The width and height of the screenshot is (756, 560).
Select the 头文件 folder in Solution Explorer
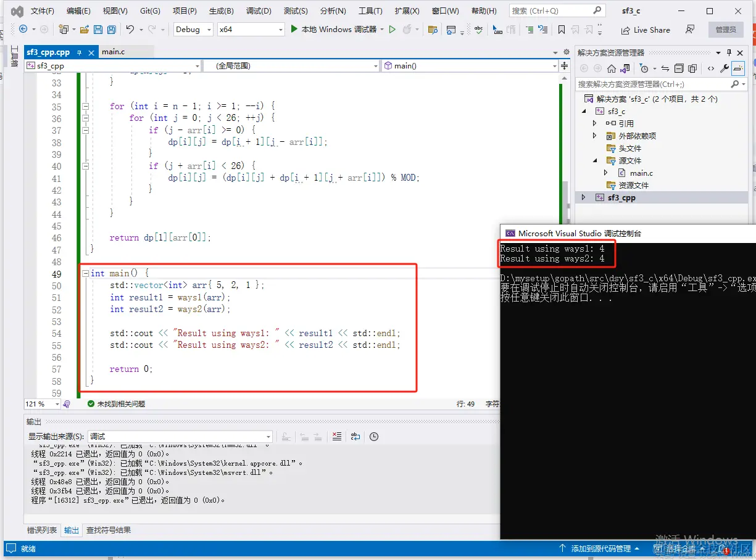[x=629, y=148]
